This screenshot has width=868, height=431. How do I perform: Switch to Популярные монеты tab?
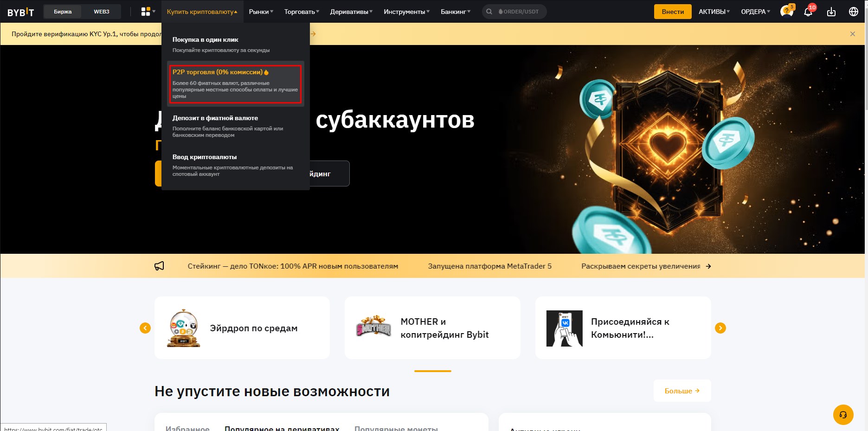point(396,428)
